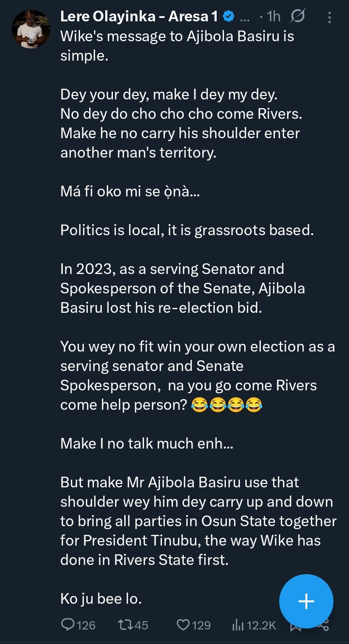Image resolution: width=349 pixels, height=644 pixels.
Task: Like the post with the heart icon
Action: tap(183, 625)
